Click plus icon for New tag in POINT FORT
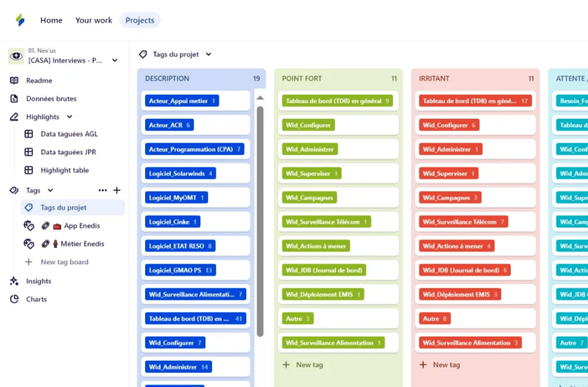This screenshot has height=387, width=588. (x=286, y=365)
